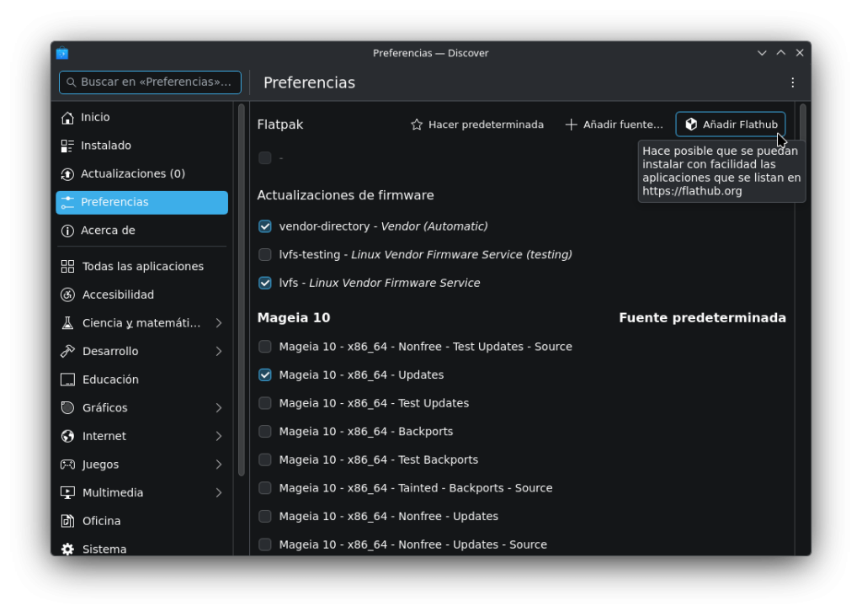Open Actualizaciones (0) page
This screenshot has width=862, height=616.
click(141, 174)
